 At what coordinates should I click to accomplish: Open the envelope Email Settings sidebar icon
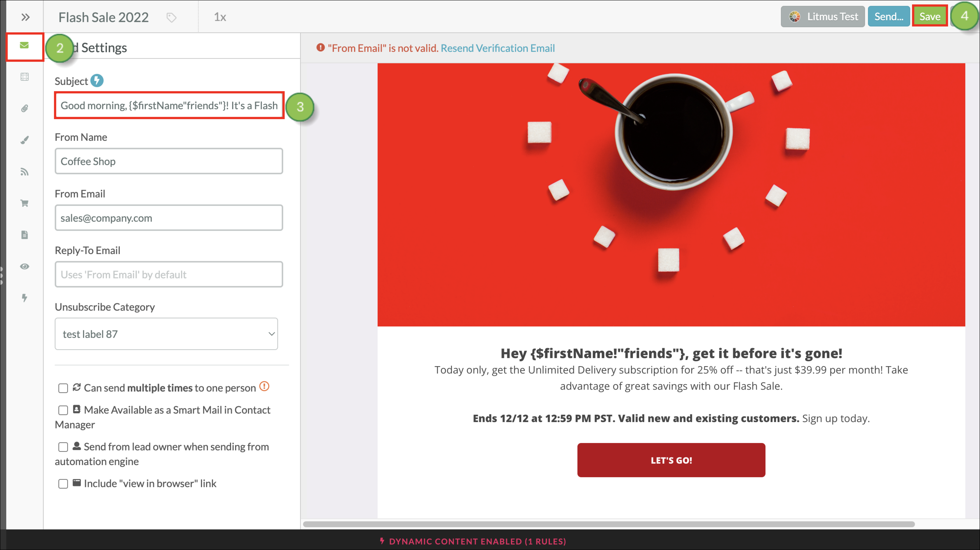24,45
